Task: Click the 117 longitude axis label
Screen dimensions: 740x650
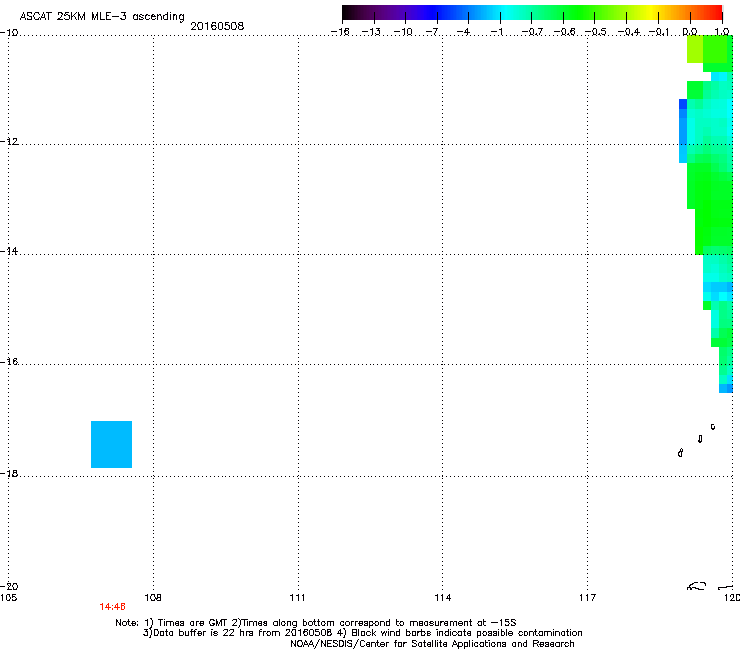Action: pyautogui.click(x=588, y=598)
